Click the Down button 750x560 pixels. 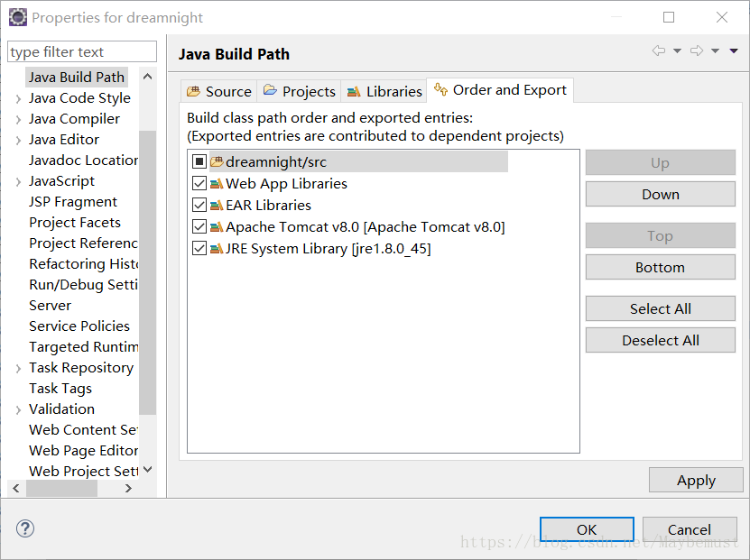661,194
